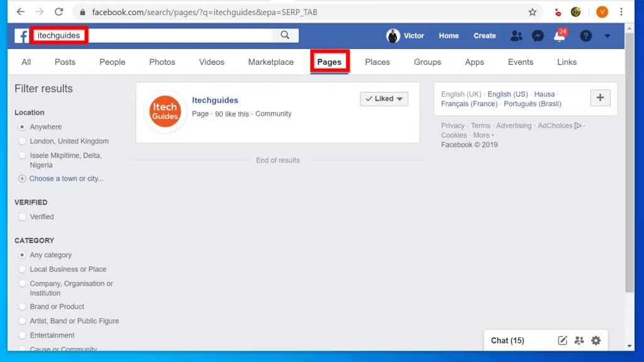Screen dimensions: 644x362
Task: Open the Chrome three-dot menu
Action: [621, 12]
